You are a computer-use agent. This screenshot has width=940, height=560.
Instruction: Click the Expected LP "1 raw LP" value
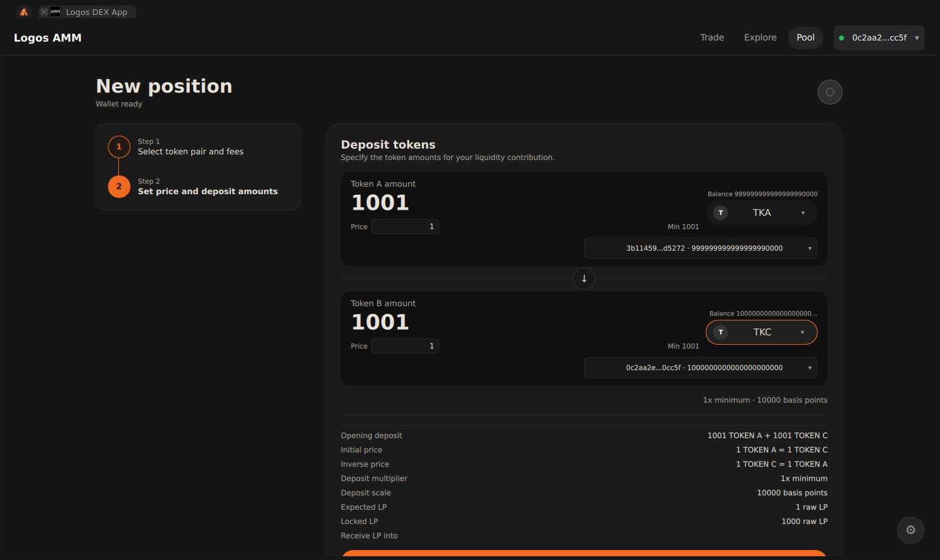tap(812, 507)
